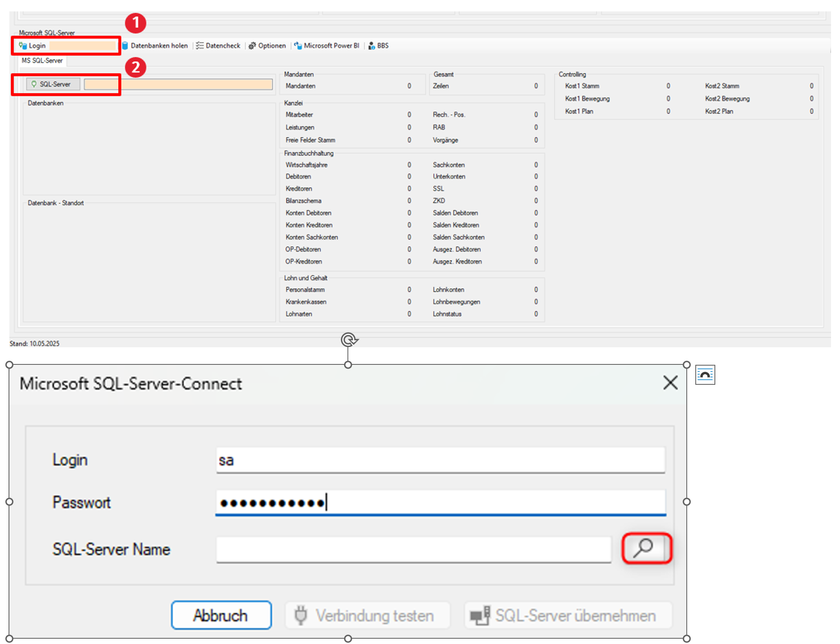This screenshot has width=840, height=644.
Task: Click the Zeilen label under Gesamt
Action: point(441,86)
